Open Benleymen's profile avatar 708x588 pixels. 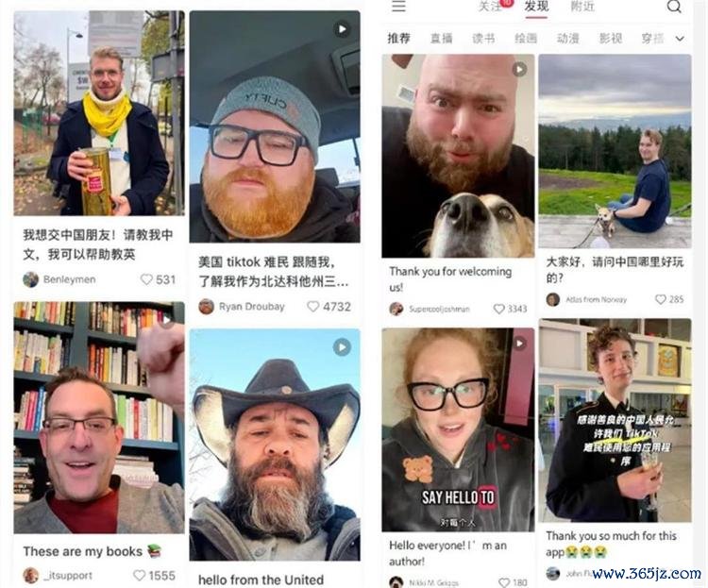(x=31, y=279)
